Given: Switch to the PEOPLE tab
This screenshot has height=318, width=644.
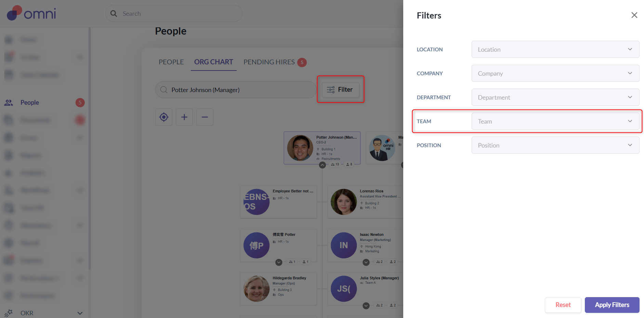Looking at the screenshot, I should pos(171,62).
